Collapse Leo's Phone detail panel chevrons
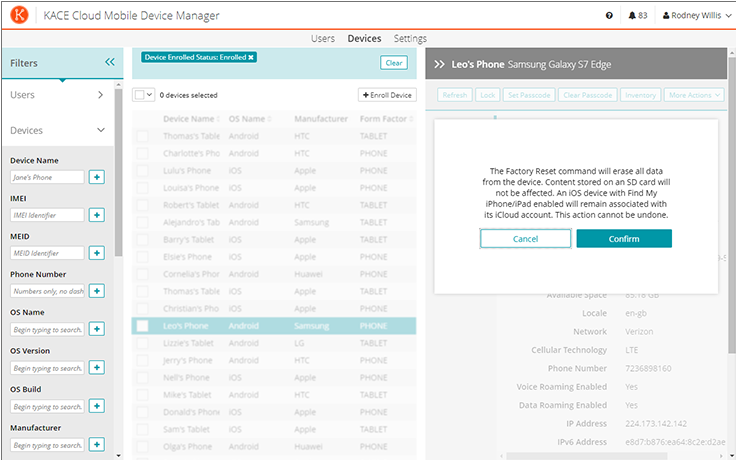 click(x=439, y=64)
